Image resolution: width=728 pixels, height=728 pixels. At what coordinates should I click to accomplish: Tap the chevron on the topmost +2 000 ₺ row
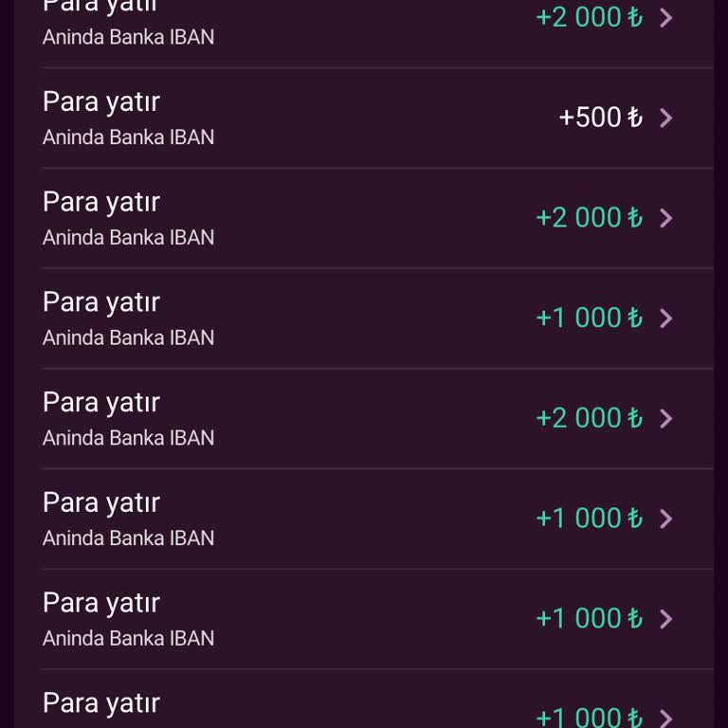coord(666,18)
